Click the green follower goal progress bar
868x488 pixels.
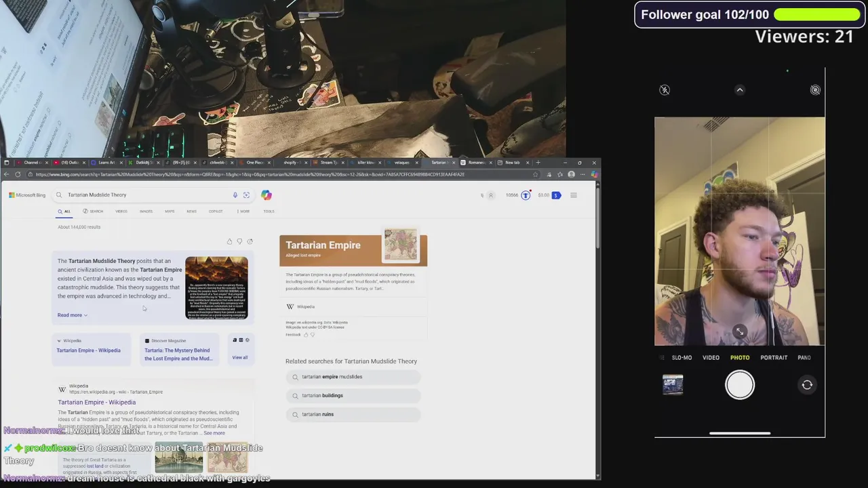[816, 14]
